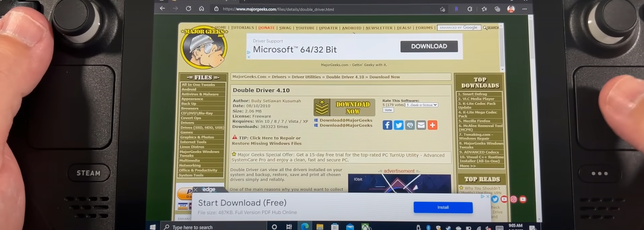Open 'Mozilla Firefox' in Top Downloads
Image resolution: width=644 pixels, height=230 pixels.
click(474, 121)
